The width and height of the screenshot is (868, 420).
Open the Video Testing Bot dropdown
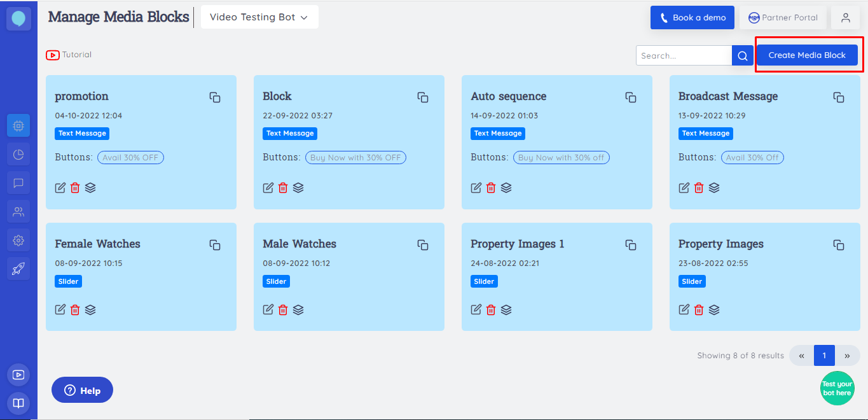259,17
